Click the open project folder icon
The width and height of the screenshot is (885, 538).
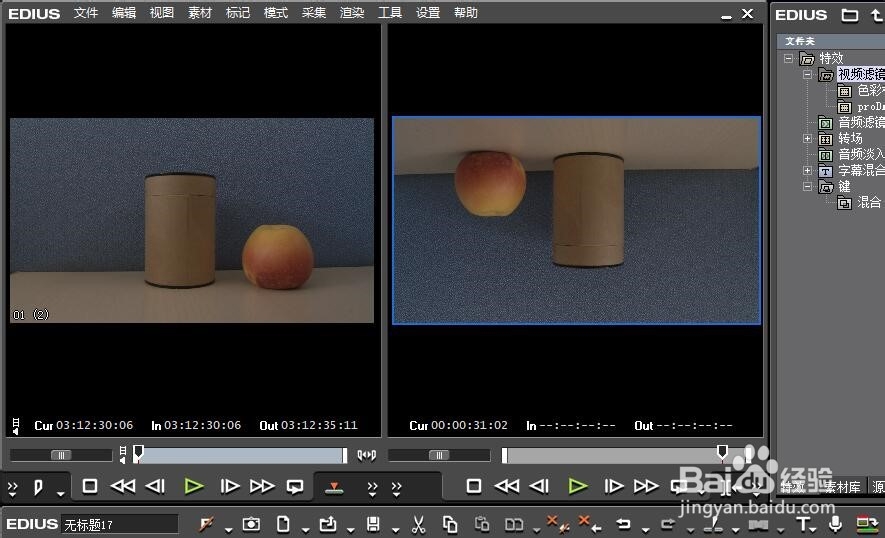(328, 524)
